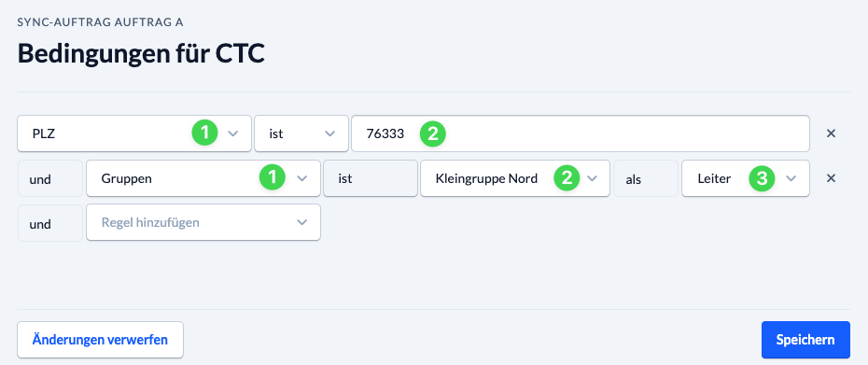Open the first row 'ist' operator dropdown
This screenshot has height=365, width=868.
(x=301, y=133)
